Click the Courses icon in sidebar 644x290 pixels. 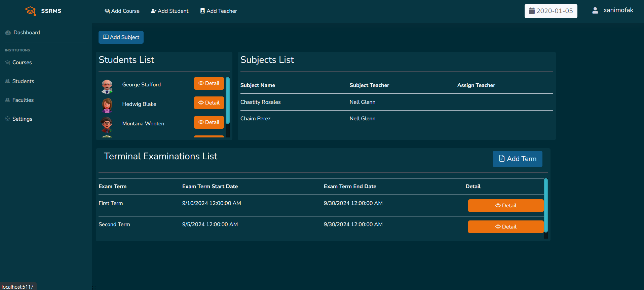(7, 63)
